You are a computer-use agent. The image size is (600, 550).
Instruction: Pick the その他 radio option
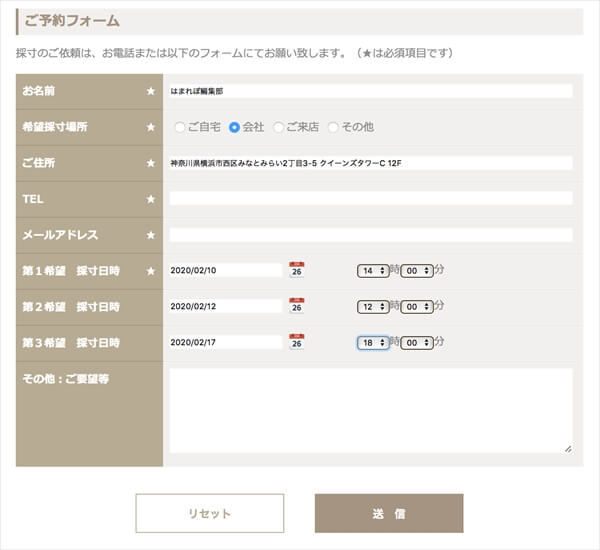[334, 127]
